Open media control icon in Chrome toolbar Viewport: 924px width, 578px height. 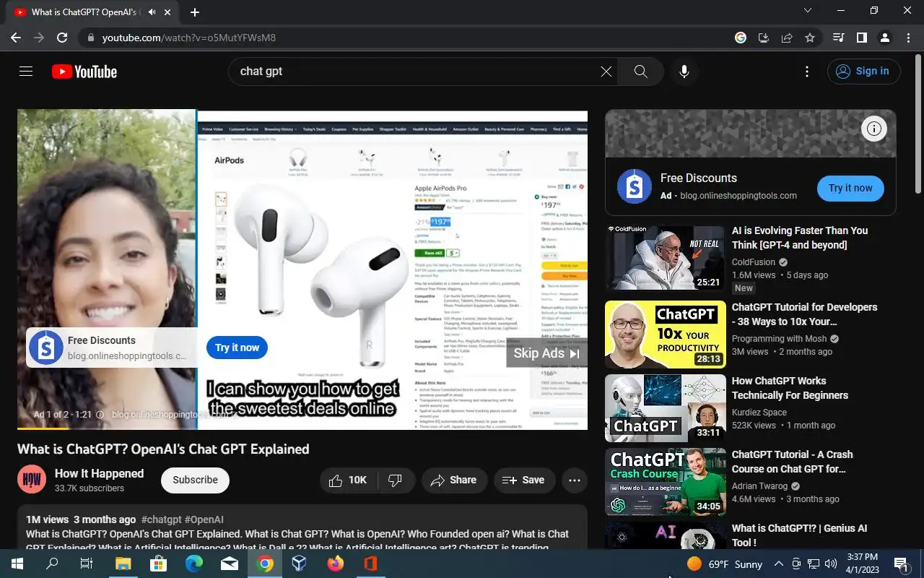tap(838, 38)
